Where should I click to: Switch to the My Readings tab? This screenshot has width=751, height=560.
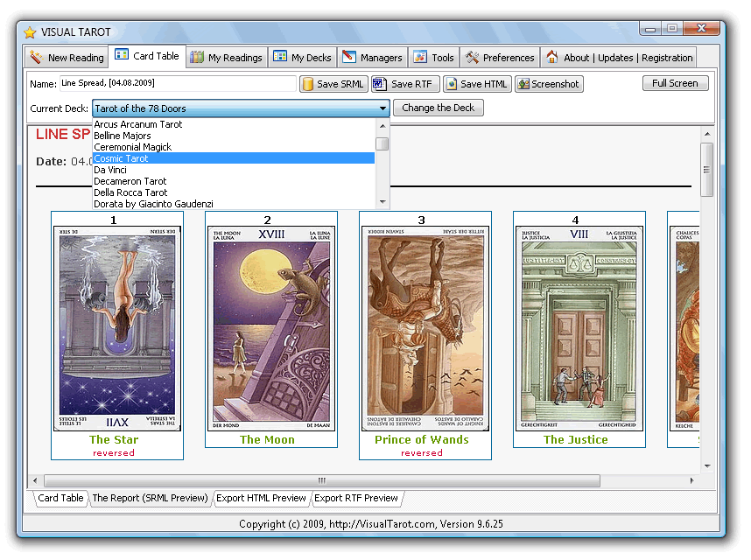point(226,57)
